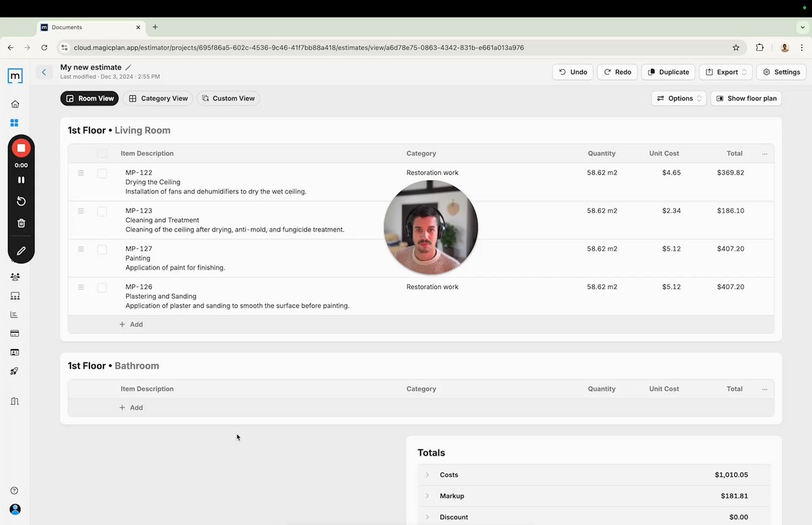The width and height of the screenshot is (812, 525).
Task: Click the $4.65 unit cost cell
Action: (671, 173)
